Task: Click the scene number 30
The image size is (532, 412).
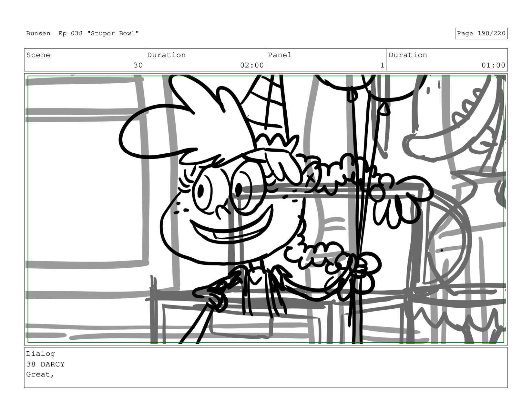Action: tap(138, 66)
